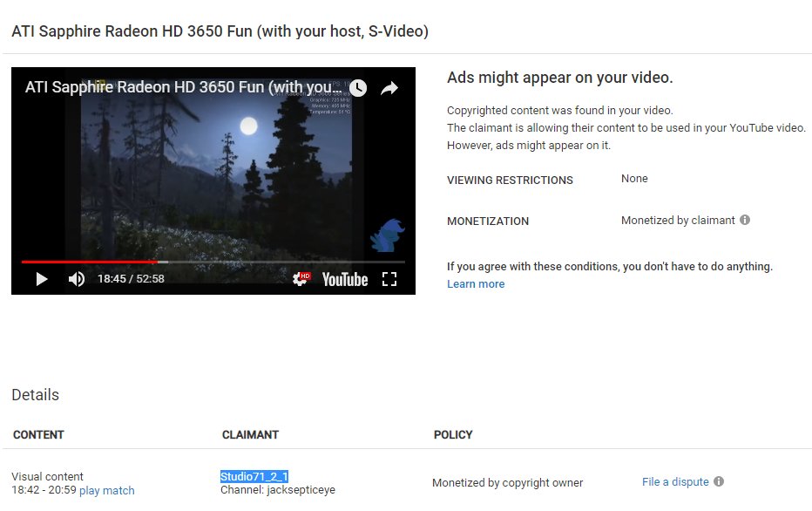Open the YouTube logo link in player

coord(345,280)
